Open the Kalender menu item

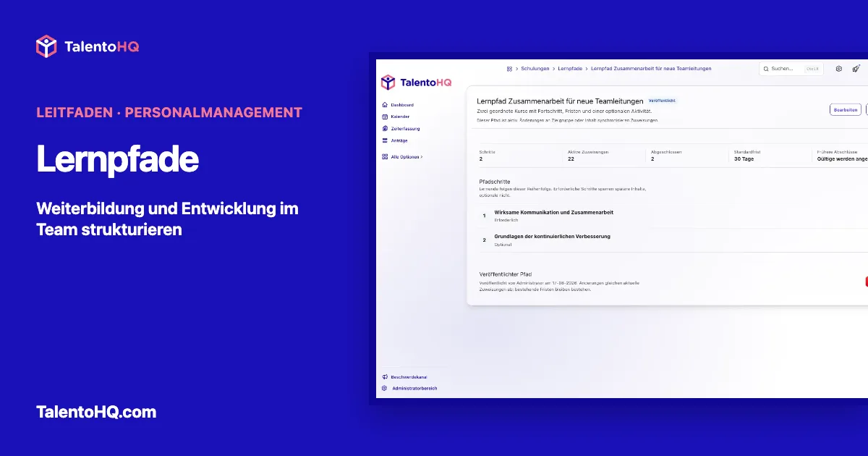[400, 117]
